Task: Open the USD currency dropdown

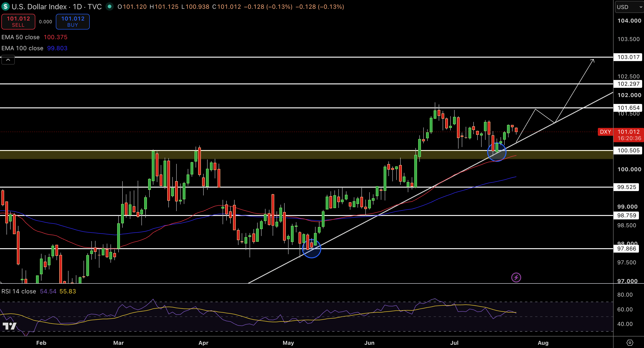Action: pyautogui.click(x=629, y=7)
